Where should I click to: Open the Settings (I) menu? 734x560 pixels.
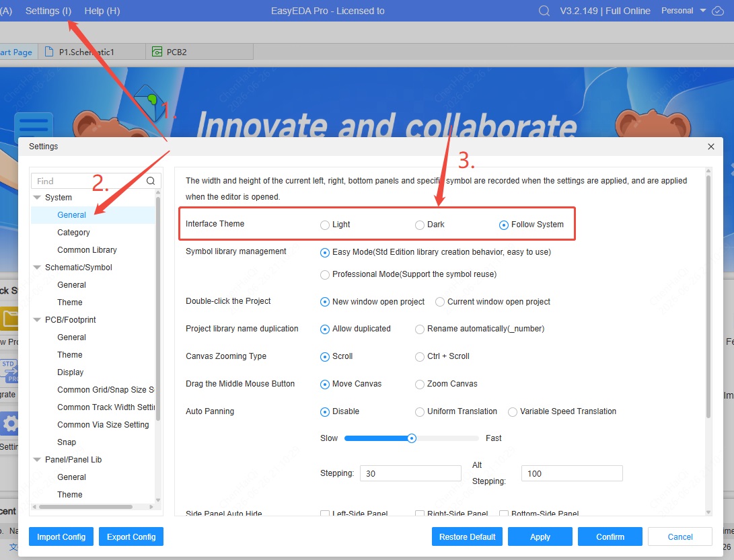pyautogui.click(x=48, y=11)
